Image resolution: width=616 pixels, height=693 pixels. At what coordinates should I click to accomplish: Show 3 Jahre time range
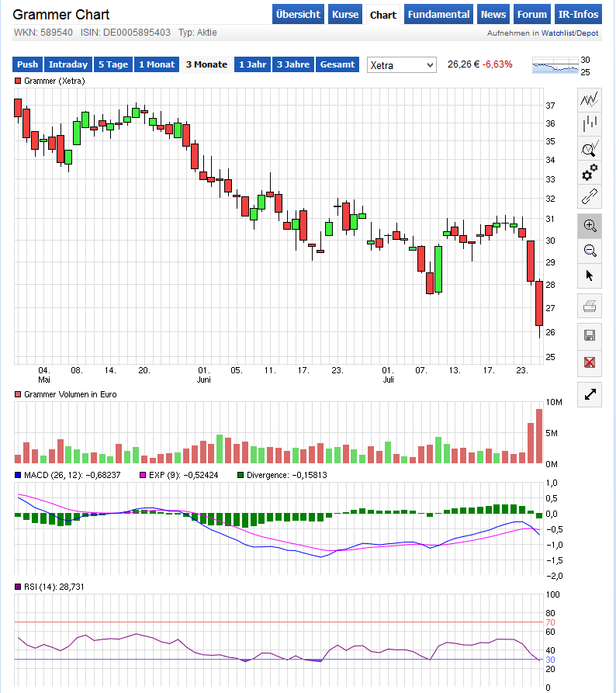[x=293, y=64]
